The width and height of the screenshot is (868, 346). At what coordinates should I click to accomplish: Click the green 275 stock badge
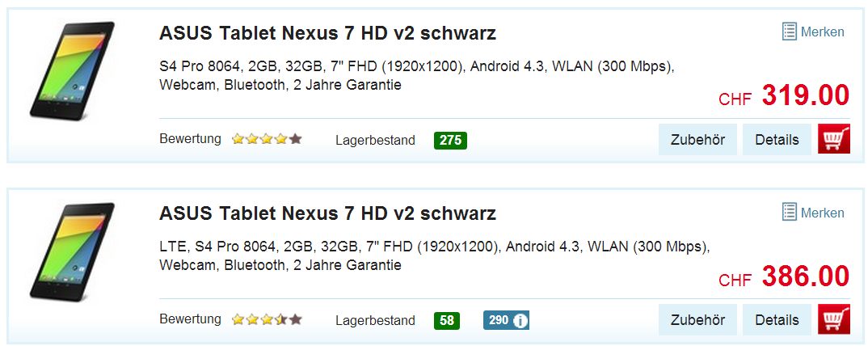pos(451,140)
